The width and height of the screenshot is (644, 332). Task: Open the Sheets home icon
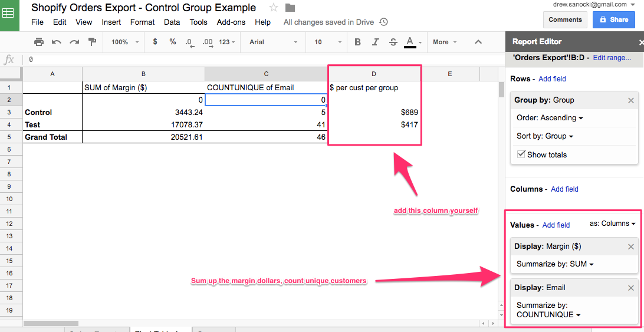(x=9, y=15)
